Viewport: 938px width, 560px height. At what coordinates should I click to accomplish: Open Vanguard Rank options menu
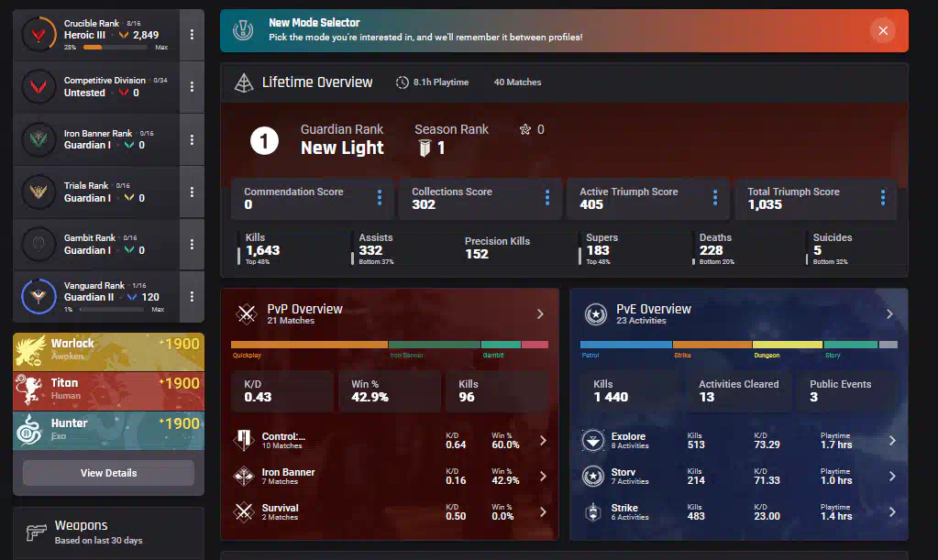[x=192, y=296]
